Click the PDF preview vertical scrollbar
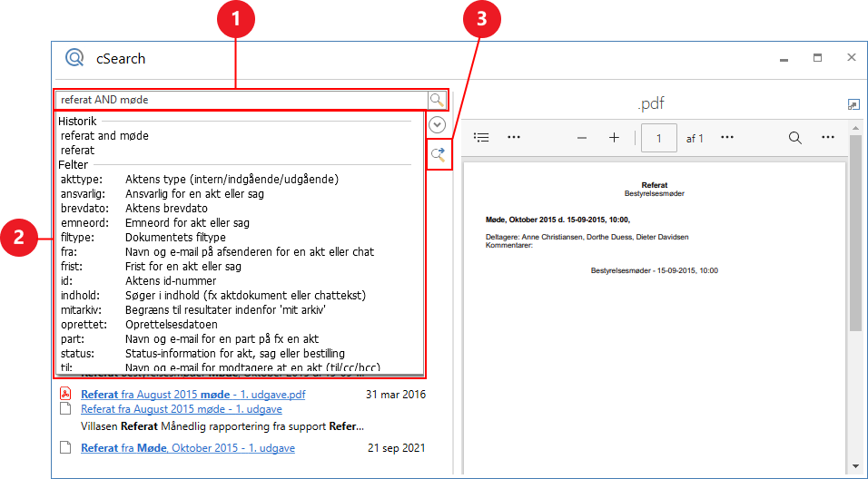The image size is (868, 479). pyautogui.click(x=854, y=272)
